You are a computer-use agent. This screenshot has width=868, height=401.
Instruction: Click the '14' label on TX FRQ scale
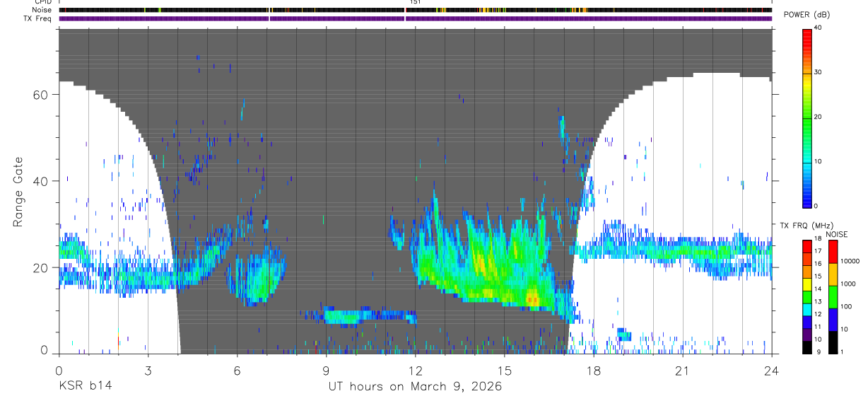[x=818, y=289]
